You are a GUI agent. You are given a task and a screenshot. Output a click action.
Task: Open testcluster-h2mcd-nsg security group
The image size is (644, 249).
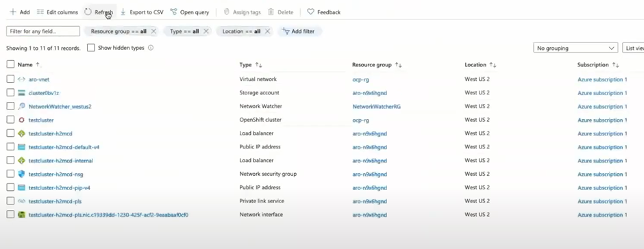56,174
